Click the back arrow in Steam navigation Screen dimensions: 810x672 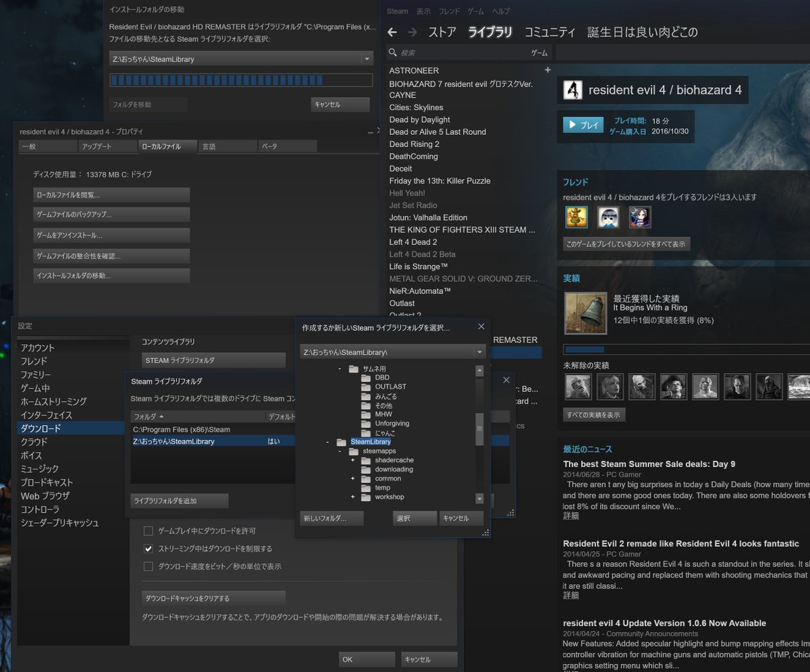tap(392, 32)
